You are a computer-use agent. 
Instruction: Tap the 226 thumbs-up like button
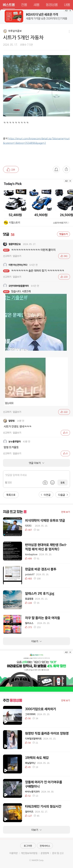pyautogui.click(x=11, y=169)
